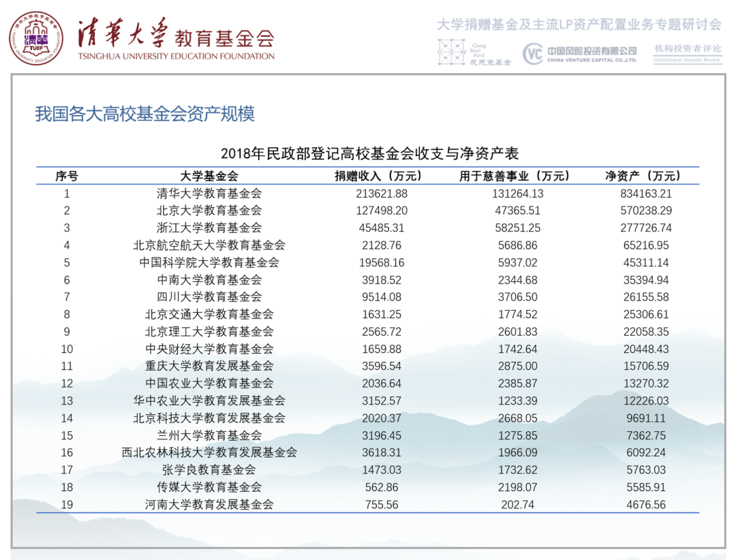Click the 机构投资者评论 logo
This screenshot has height=560, width=736.
tap(688, 52)
